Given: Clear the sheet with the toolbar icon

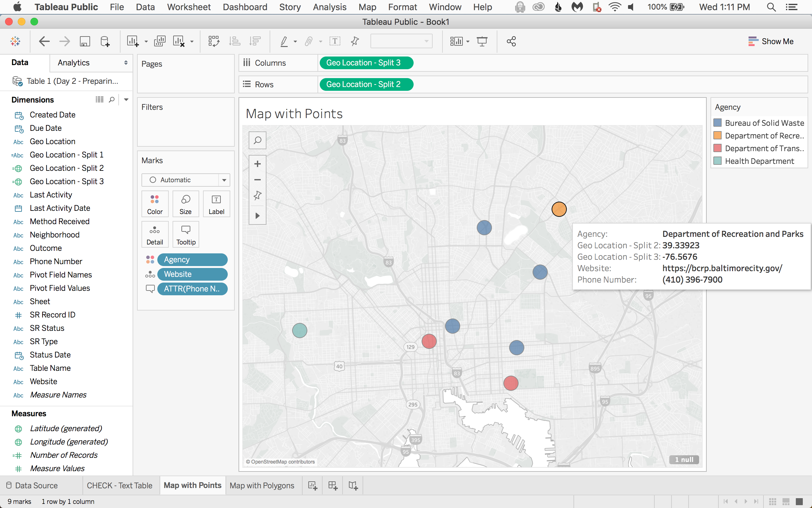Looking at the screenshot, I should 179,41.
